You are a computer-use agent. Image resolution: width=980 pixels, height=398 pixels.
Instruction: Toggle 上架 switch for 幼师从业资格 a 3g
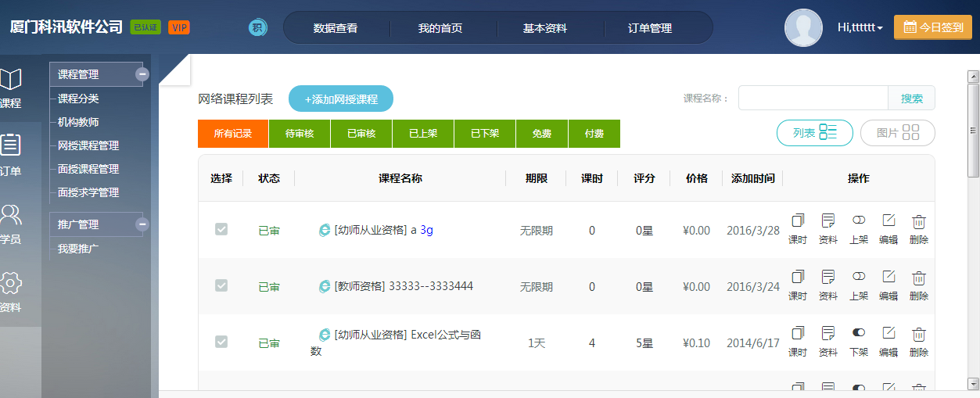pyautogui.click(x=859, y=221)
